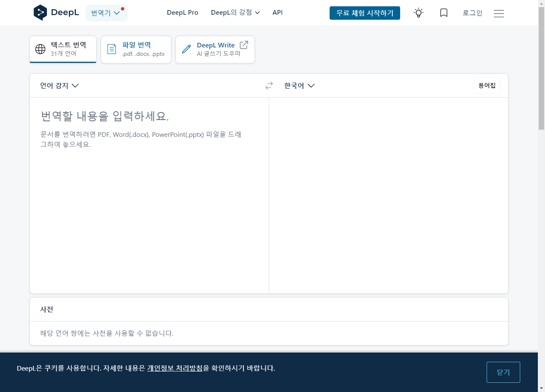
Task: Open the 용어집 glossary button
Action: (x=487, y=86)
